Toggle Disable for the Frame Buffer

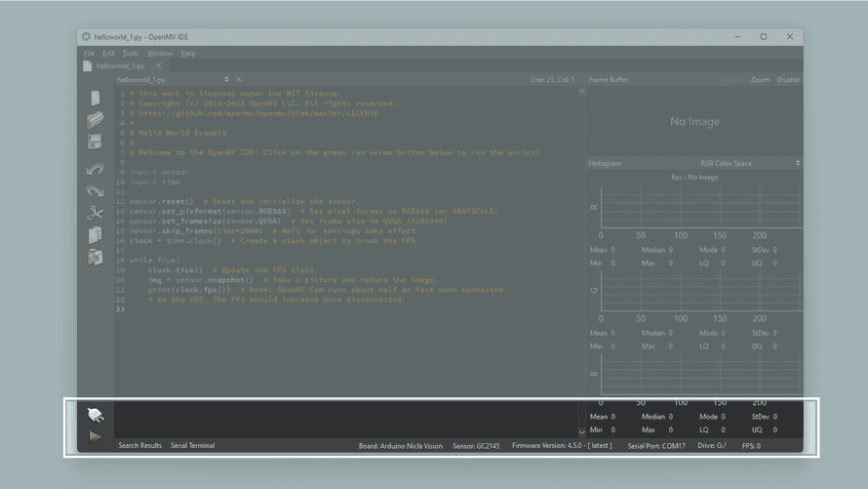(788, 80)
